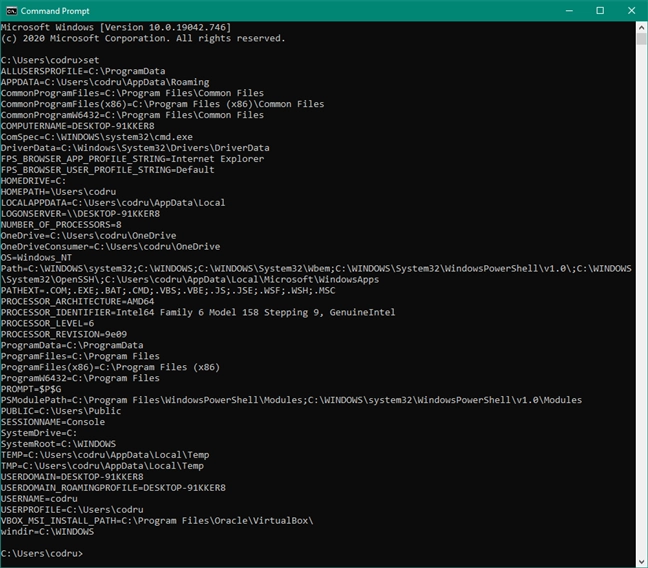Click the PROCESSOR_IDENTIFIER GenuineIntel line
The image size is (648, 568).
(x=198, y=312)
